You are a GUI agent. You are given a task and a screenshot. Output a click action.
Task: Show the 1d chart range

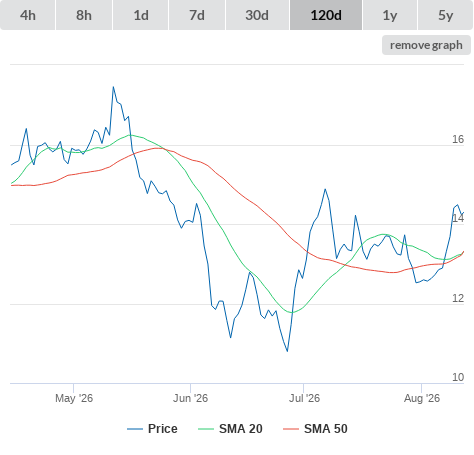tap(141, 15)
